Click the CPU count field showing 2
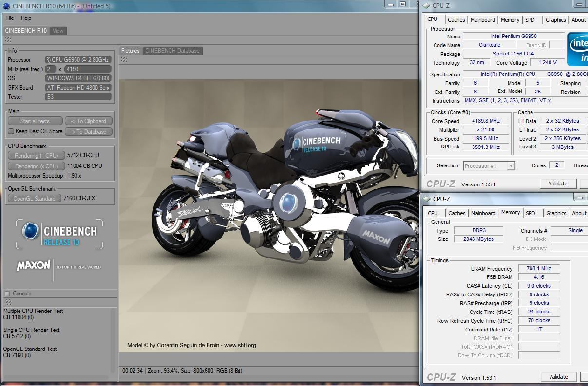The width and height of the screenshot is (588, 386). (x=50, y=69)
